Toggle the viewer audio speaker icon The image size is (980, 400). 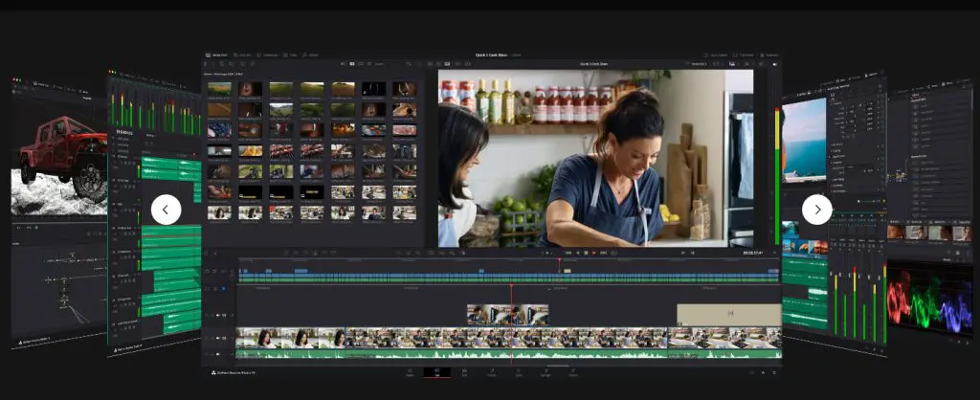pyautogui.click(x=775, y=64)
